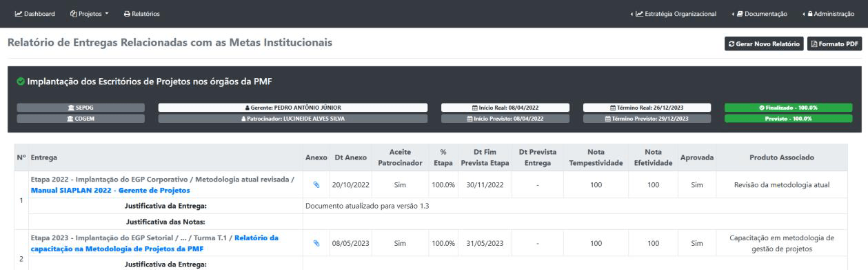Click the Finalizado - 100.0% progress bar
The height and width of the screenshot is (270, 868).
[x=788, y=108]
